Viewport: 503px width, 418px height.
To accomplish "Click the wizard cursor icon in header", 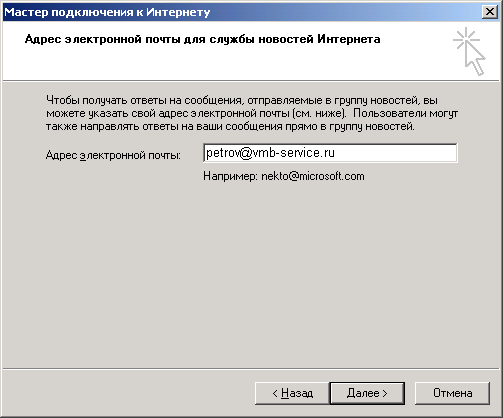I will point(469,51).
